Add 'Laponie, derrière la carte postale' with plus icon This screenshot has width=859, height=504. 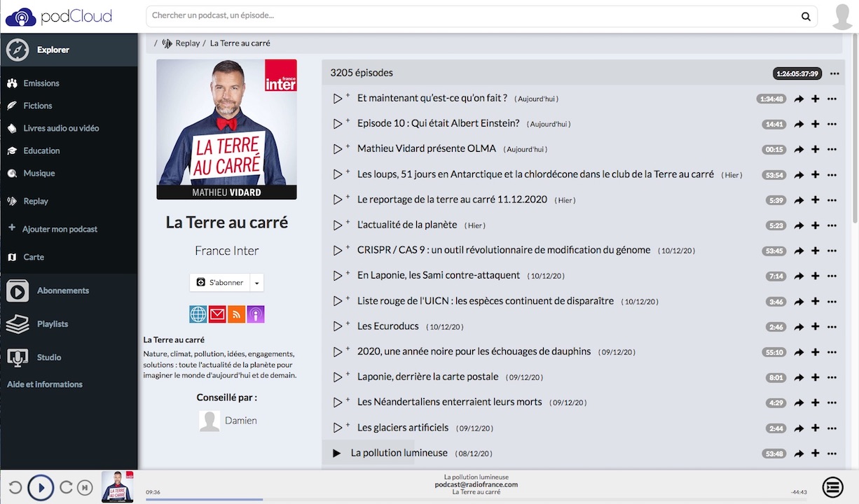pyautogui.click(x=816, y=377)
